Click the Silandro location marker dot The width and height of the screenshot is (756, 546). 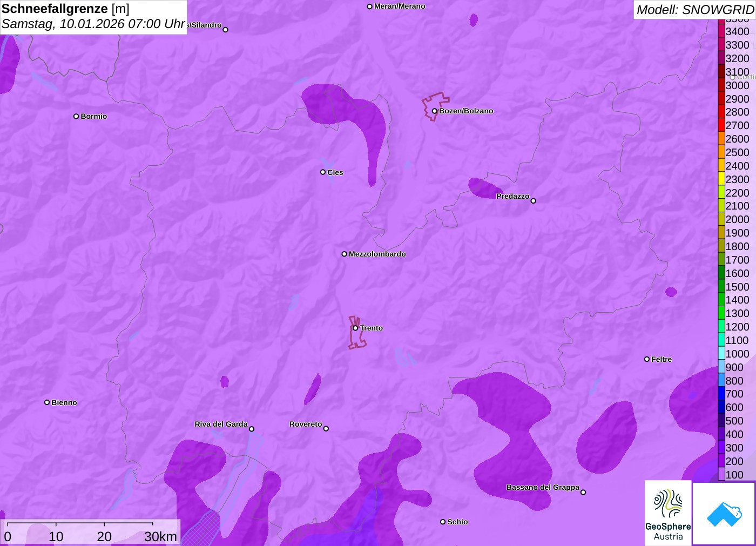[226, 30]
